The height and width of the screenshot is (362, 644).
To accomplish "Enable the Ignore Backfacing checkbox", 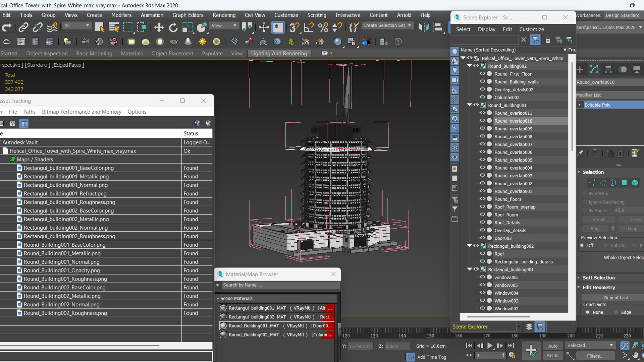I will pos(585,202).
